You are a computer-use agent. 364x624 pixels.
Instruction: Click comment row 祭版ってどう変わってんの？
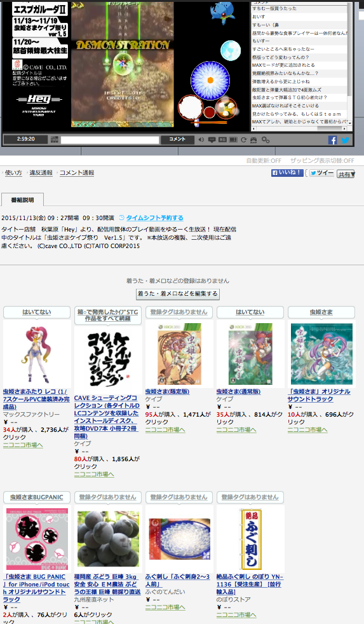point(299,57)
